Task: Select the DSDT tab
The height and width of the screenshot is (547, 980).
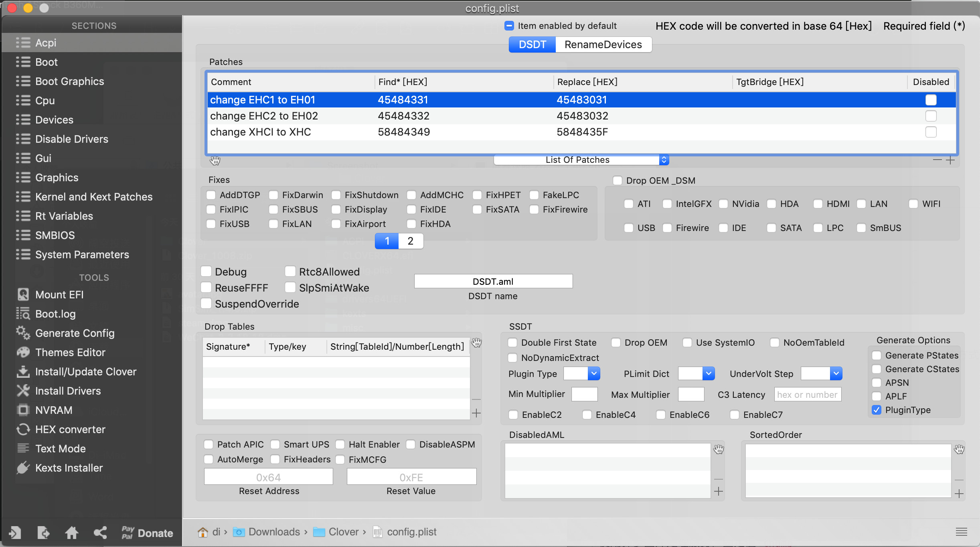Action: click(533, 45)
